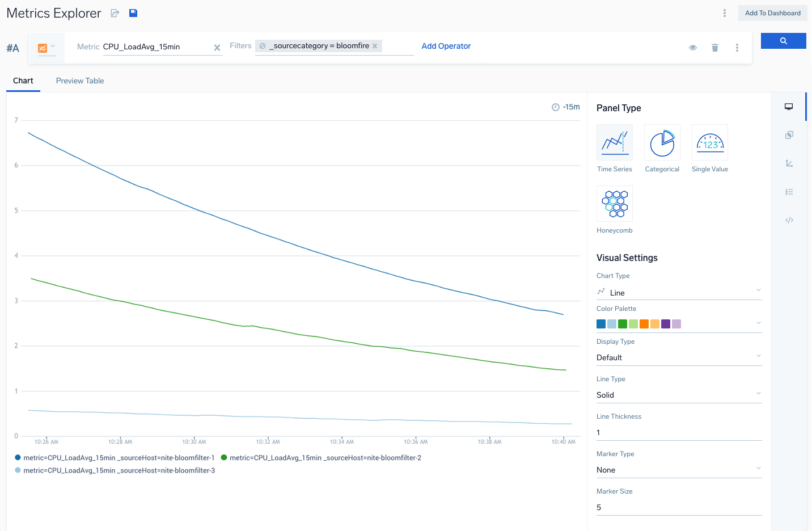Viewport: 812px width, 531px height.
Task: Click Add To Dashboard button
Action: (x=772, y=12)
